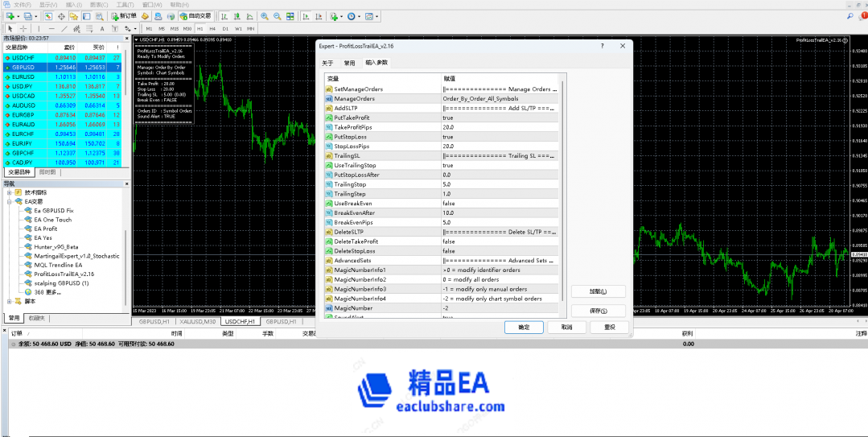Switch chart to line chart icon
This screenshot has height=437, width=868.
coord(249,16)
